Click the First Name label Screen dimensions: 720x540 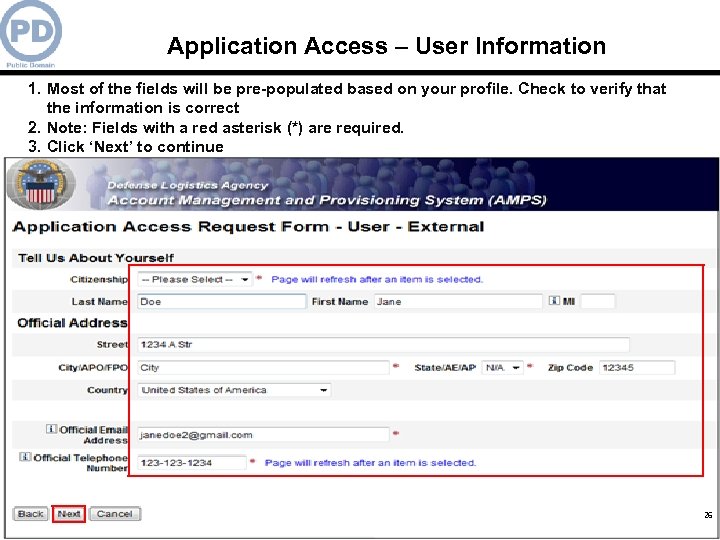(x=340, y=302)
